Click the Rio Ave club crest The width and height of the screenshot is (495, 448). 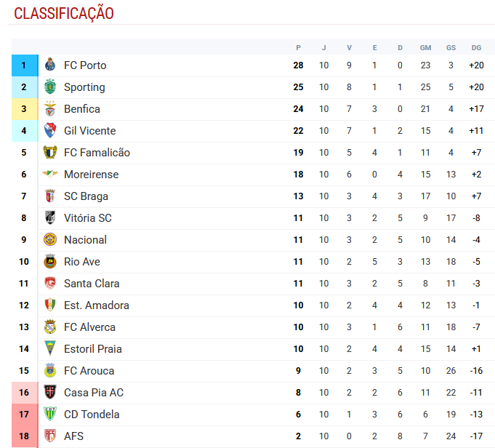click(50, 262)
